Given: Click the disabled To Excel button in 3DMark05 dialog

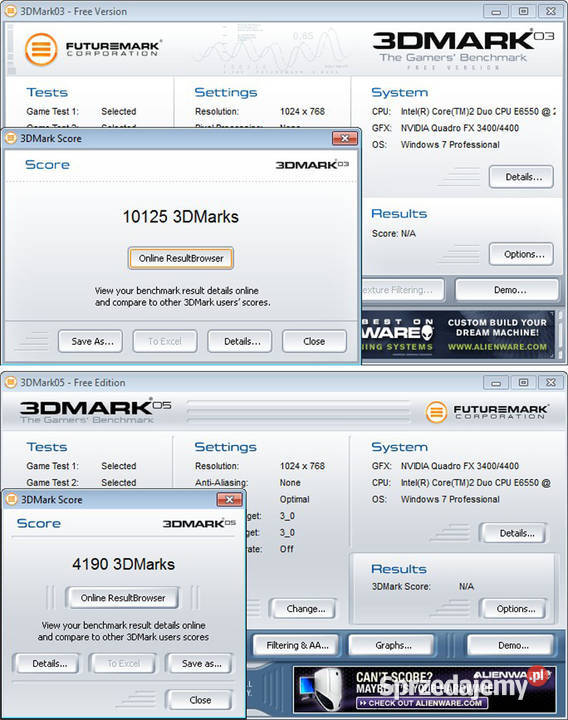Looking at the screenshot, I should click(x=123, y=664).
